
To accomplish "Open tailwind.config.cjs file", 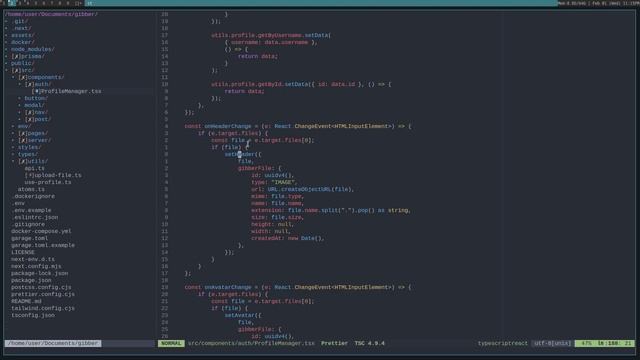I will (43, 308).
